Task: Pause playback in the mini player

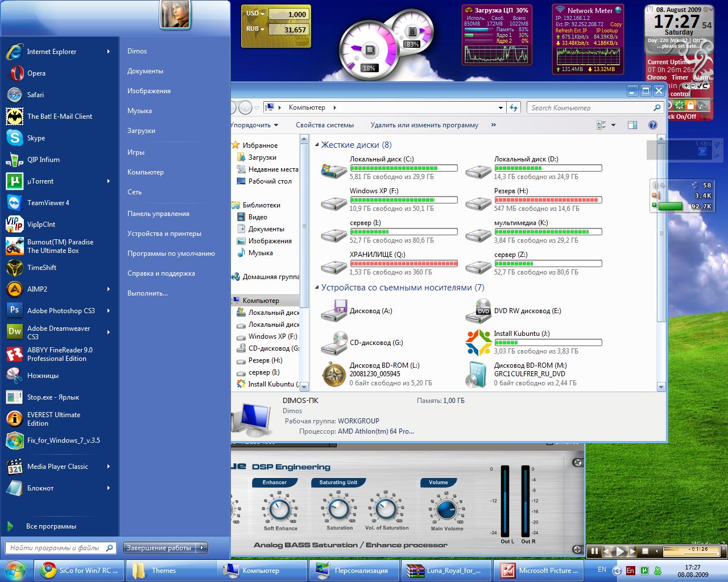Action: (x=595, y=551)
